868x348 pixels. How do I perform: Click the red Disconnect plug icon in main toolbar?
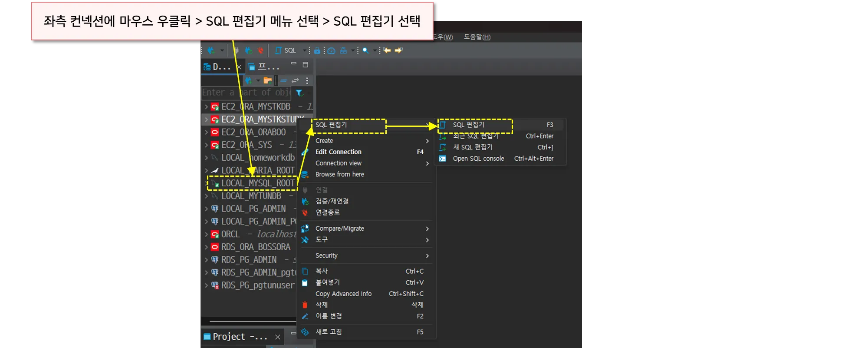point(260,50)
